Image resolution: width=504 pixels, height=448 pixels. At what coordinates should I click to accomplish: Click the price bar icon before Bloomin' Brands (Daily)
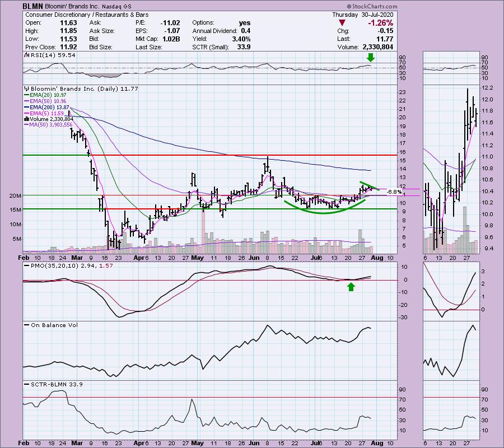27,88
